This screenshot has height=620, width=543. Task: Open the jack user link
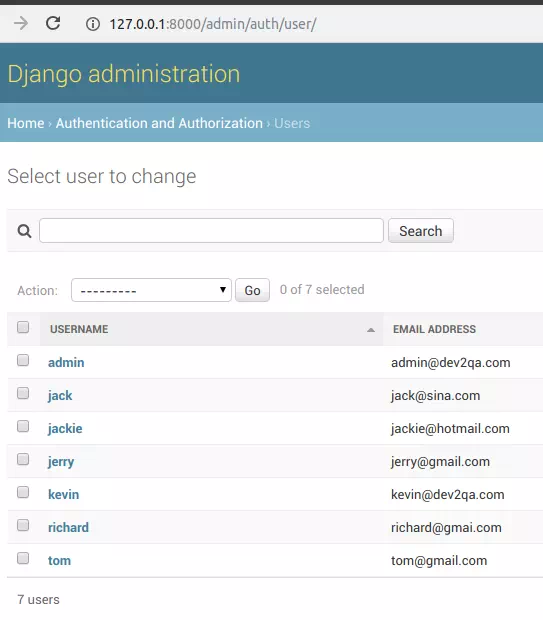pos(60,396)
